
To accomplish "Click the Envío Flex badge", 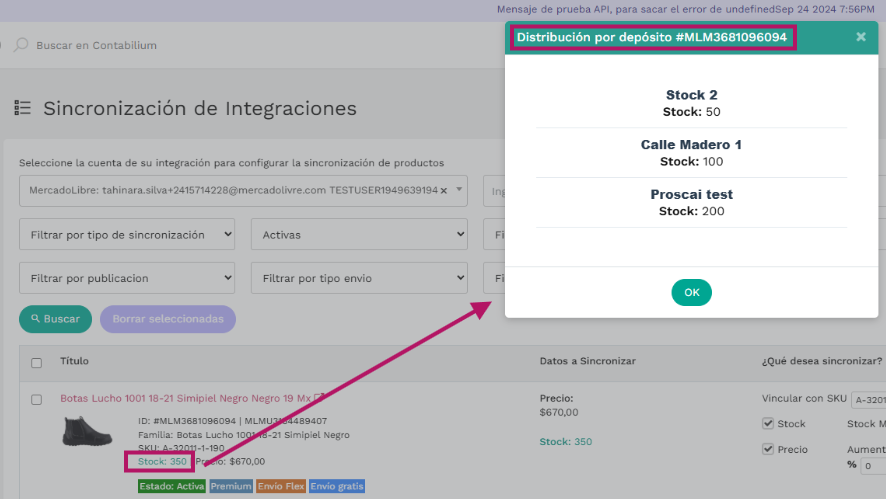I will (x=280, y=486).
